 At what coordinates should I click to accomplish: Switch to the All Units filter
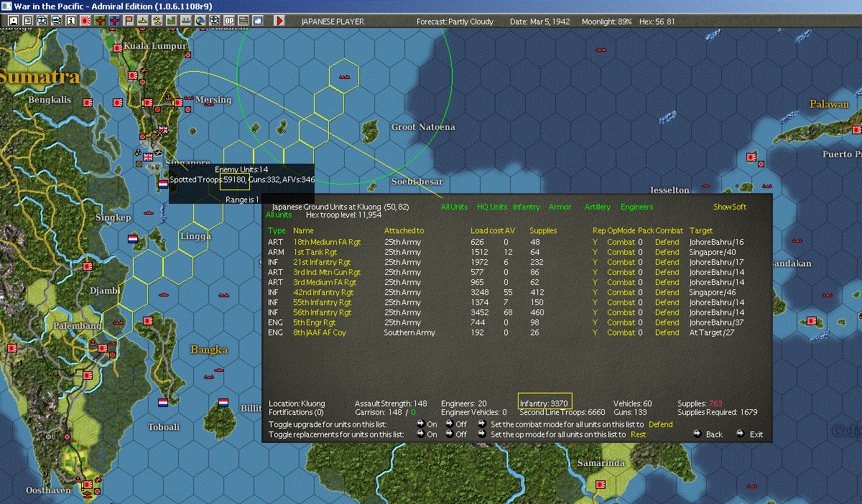point(454,207)
